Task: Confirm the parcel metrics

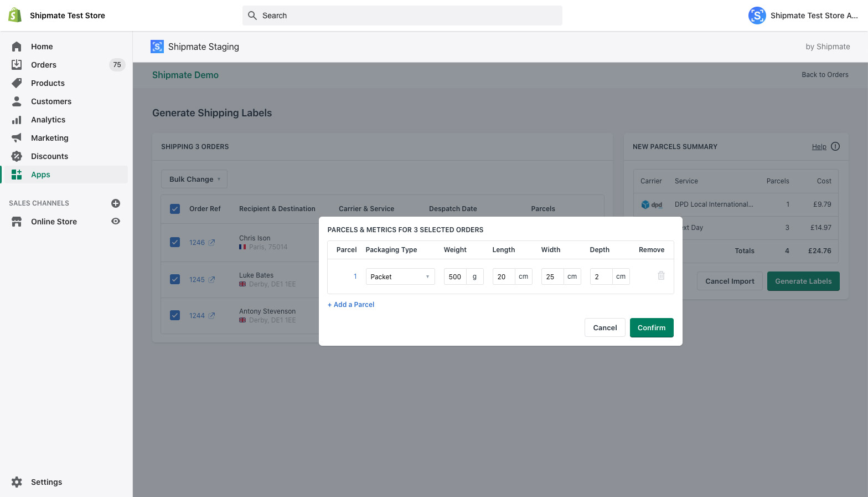Action: (x=652, y=327)
